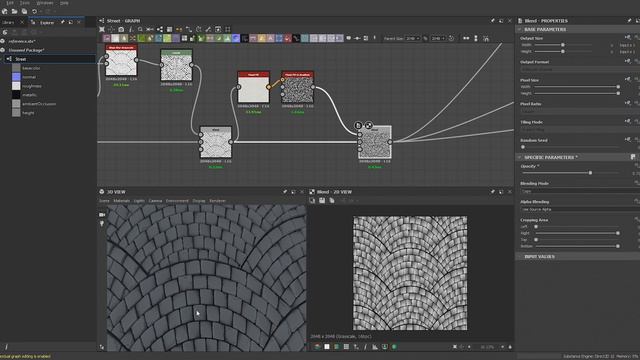
Task: Click the dashed-square icon ending the graph toolbar
Action: pyautogui.click(x=228, y=29)
